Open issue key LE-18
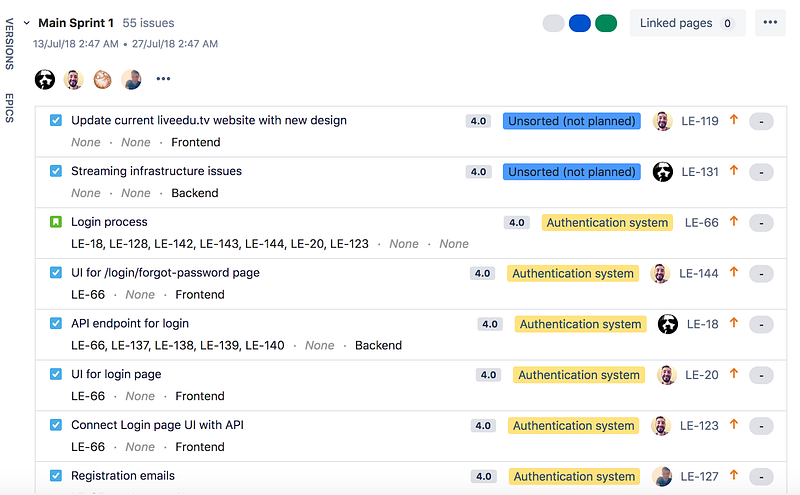The height and width of the screenshot is (495, 800). (x=703, y=324)
